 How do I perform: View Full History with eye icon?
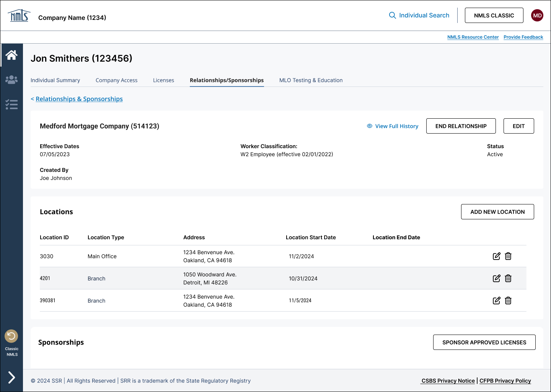pos(393,126)
